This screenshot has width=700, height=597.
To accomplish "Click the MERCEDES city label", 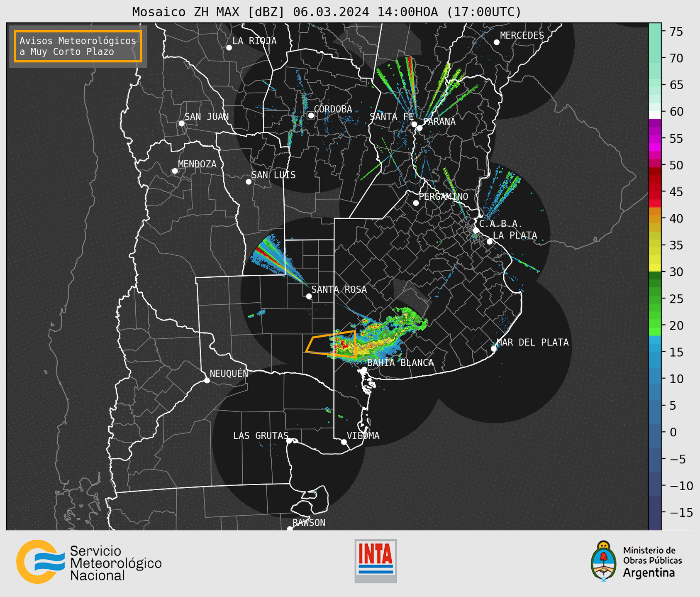I will [522, 35].
